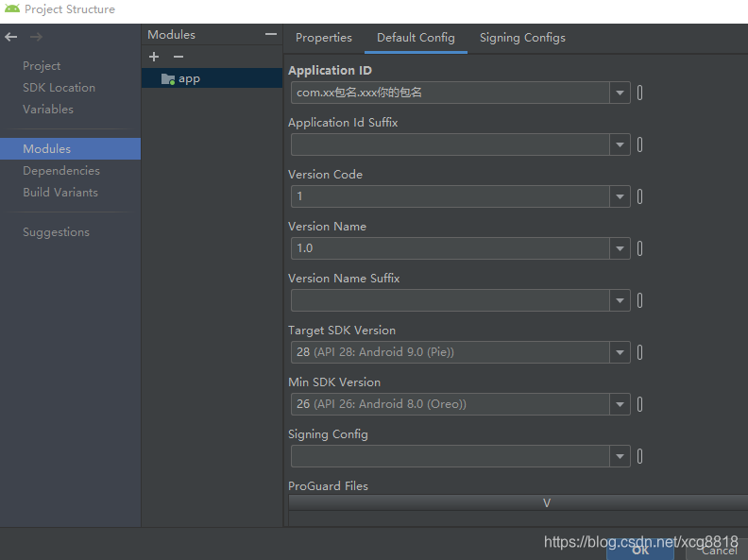Select the Default Config tab
748x560 pixels.
[416, 38]
